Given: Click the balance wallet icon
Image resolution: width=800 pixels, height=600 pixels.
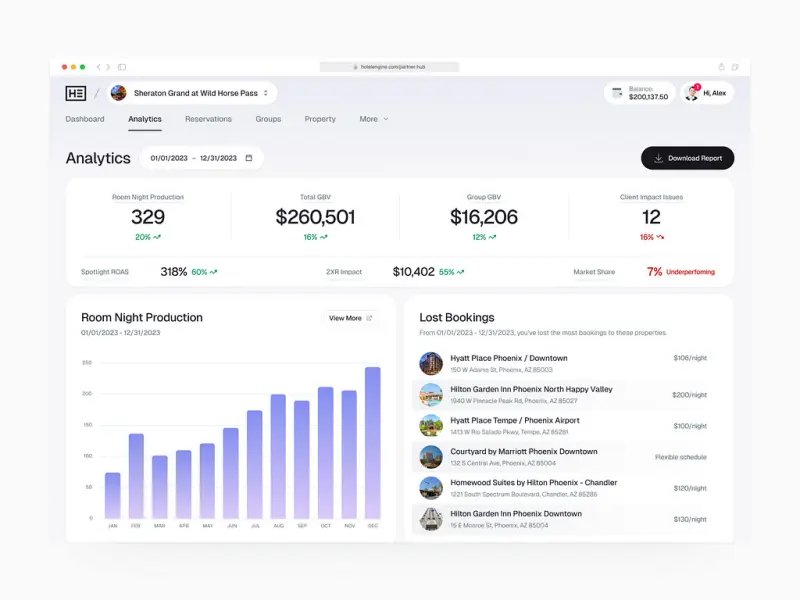Looking at the screenshot, I should click(617, 93).
